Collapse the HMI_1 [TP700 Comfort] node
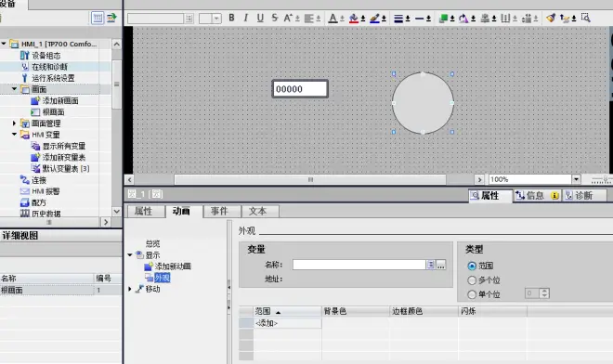This screenshot has width=613, height=364. (x=4, y=44)
